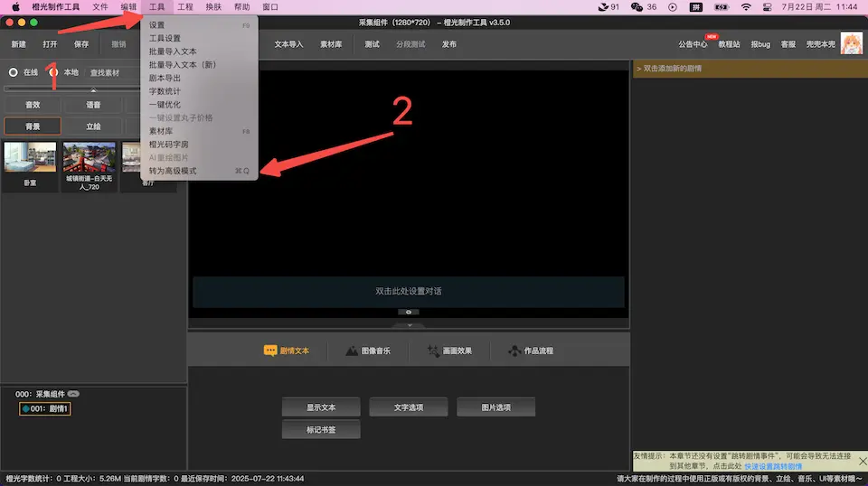Open 橙光码字房 from the menu
The height and width of the screenshot is (486, 868).
199,145
